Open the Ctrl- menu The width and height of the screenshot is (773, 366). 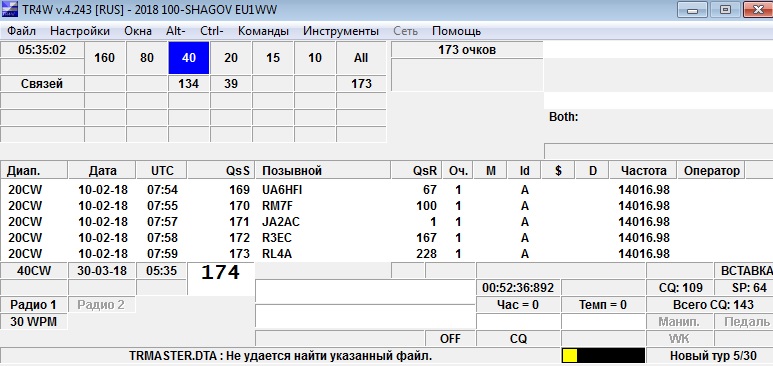(212, 31)
